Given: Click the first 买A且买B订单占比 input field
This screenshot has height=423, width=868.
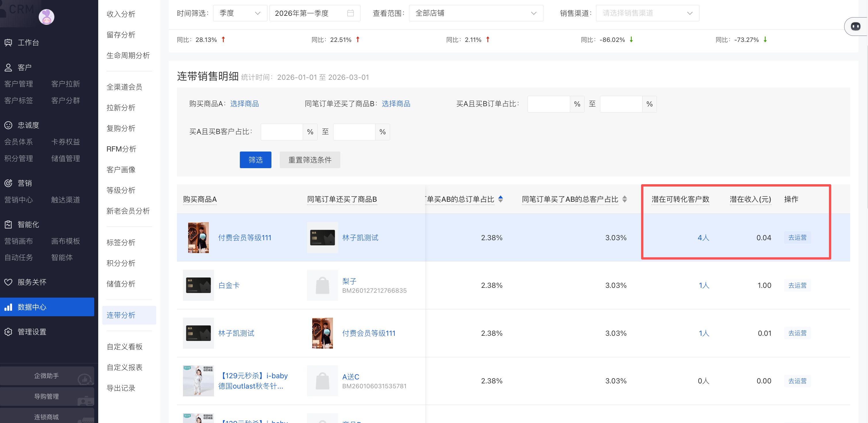Looking at the screenshot, I should [548, 104].
